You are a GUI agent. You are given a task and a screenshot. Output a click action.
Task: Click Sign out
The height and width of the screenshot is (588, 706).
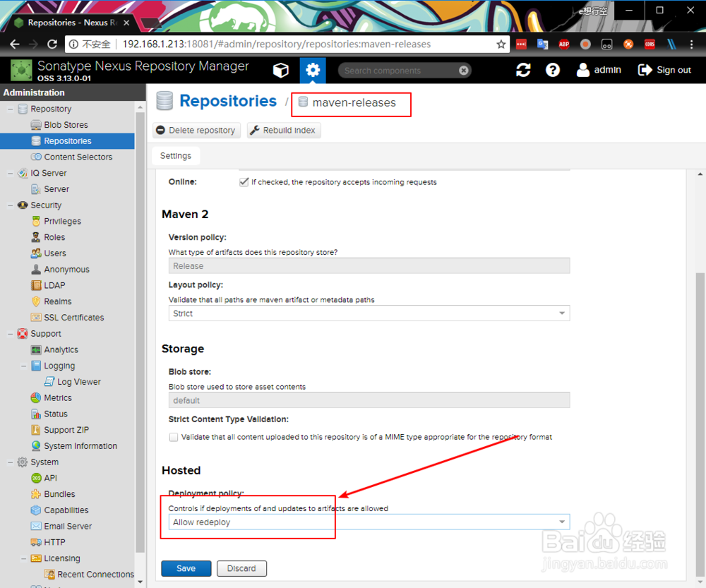[664, 70]
